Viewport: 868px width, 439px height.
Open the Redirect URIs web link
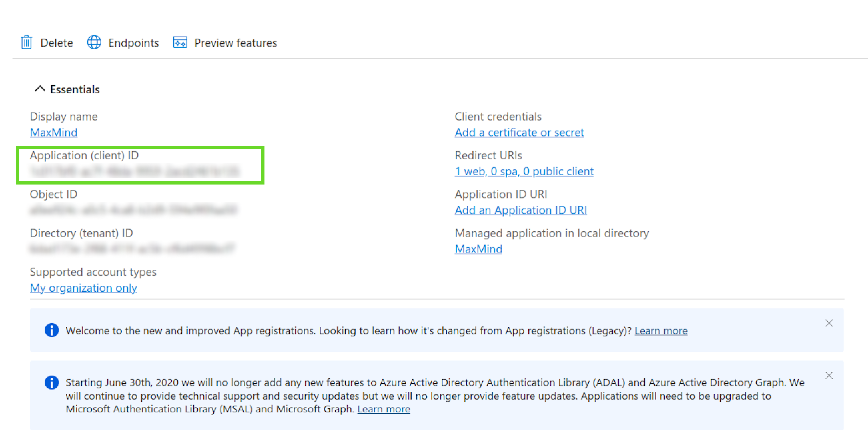click(x=524, y=171)
